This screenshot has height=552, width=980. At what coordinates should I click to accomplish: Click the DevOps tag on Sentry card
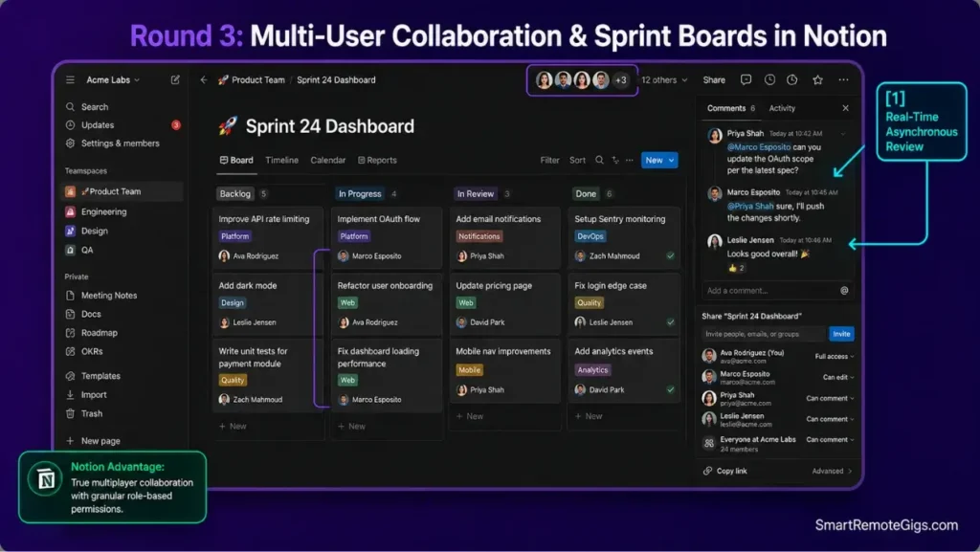590,236
